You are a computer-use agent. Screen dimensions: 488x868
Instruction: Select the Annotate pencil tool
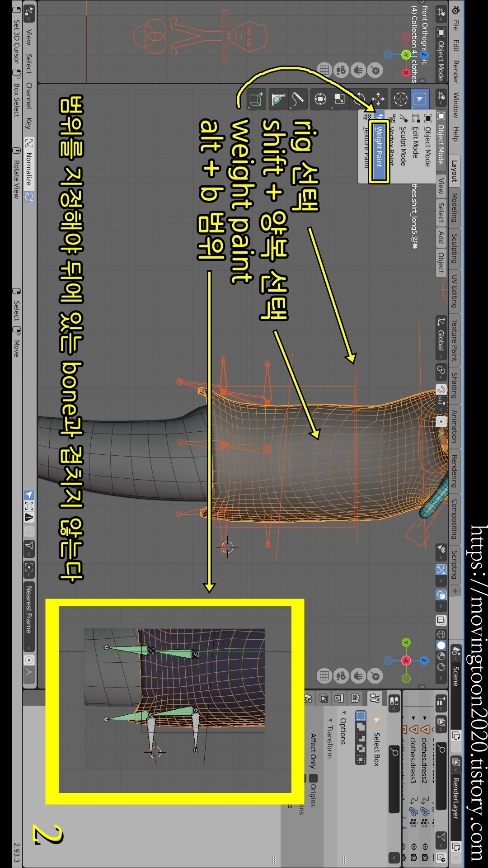(297, 99)
